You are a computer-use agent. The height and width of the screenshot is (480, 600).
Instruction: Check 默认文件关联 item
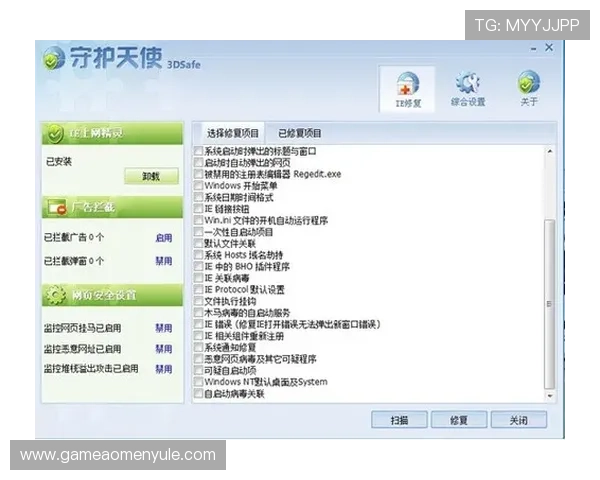pos(198,243)
